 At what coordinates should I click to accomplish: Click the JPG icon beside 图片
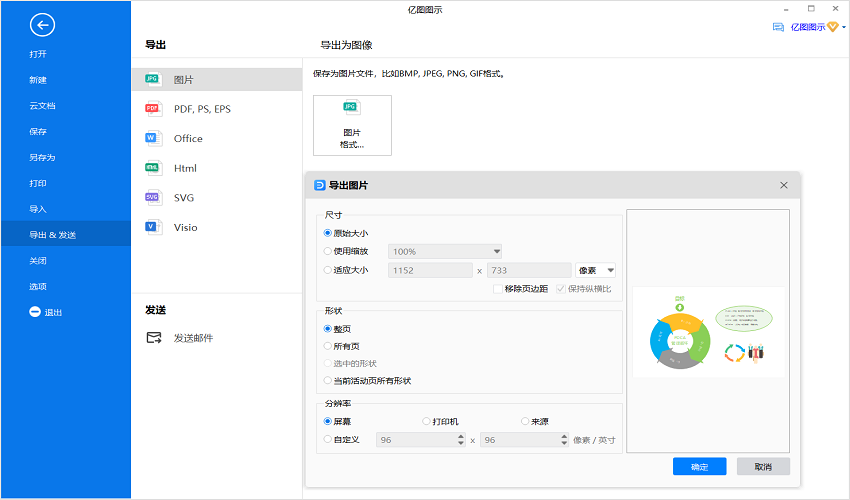153,80
